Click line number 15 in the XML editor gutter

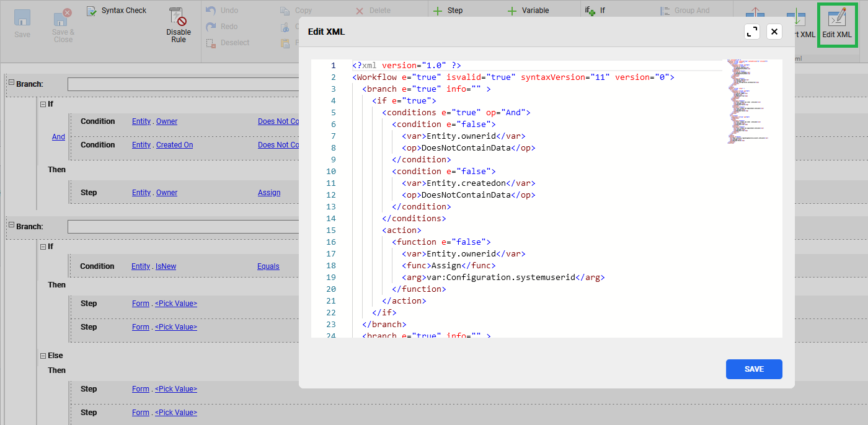[x=331, y=230]
